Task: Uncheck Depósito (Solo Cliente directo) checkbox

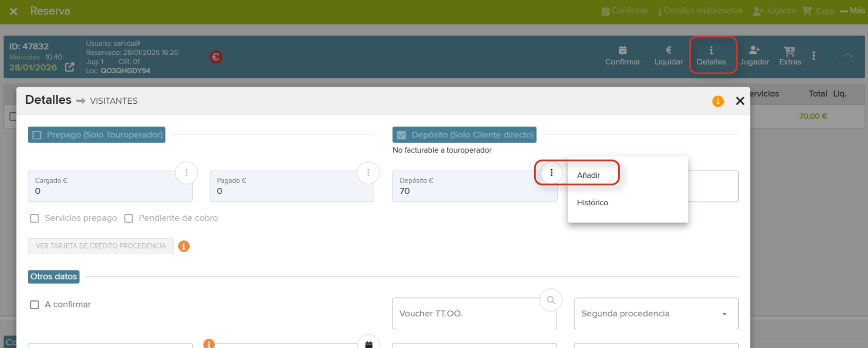Action: [x=402, y=135]
